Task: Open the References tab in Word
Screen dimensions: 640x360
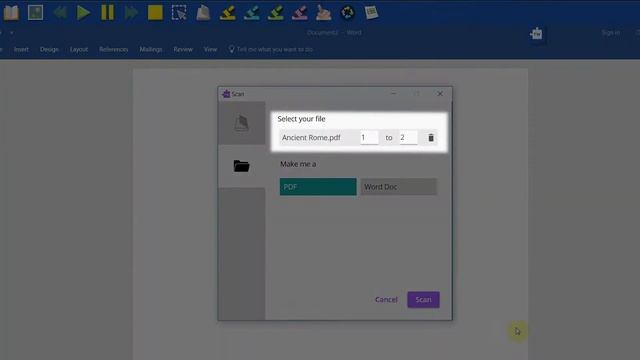Action: click(x=113, y=49)
